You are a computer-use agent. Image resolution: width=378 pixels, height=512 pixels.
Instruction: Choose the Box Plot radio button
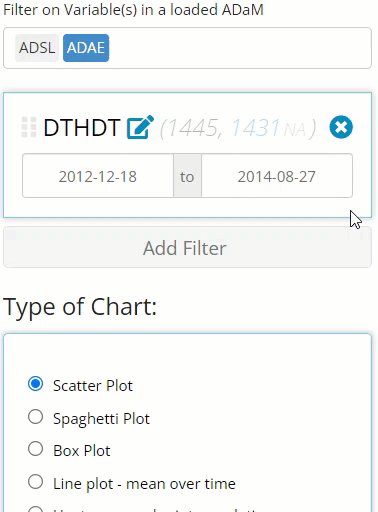(35, 449)
